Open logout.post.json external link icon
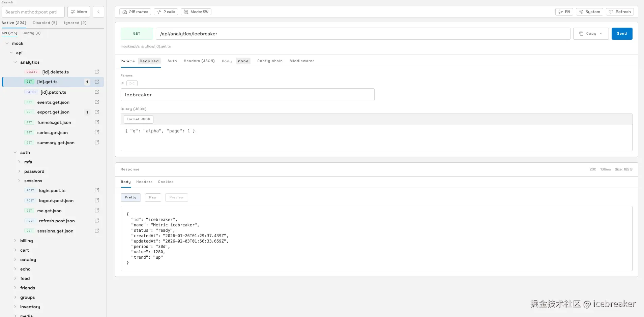The width and height of the screenshot is (644, 317). pyautogui.click(x=97, y=200)
